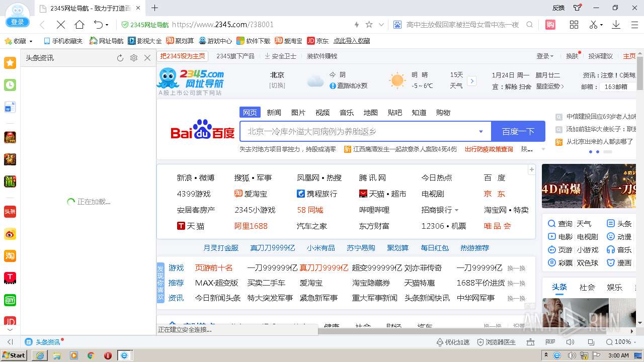Viewport: 644px width, 362px height.
Task: Open the 登录 dropdown on 2345 page
Action: (x=545, y=56)
